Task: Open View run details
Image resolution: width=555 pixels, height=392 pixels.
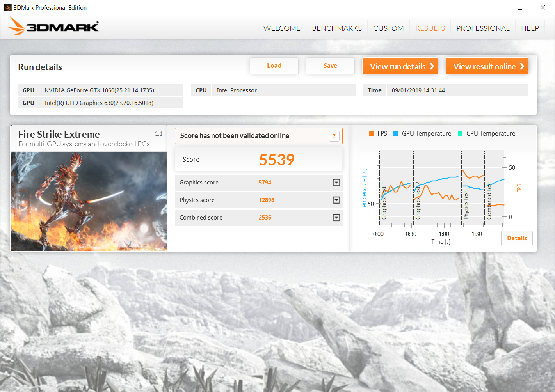Action: coord(400,66)
